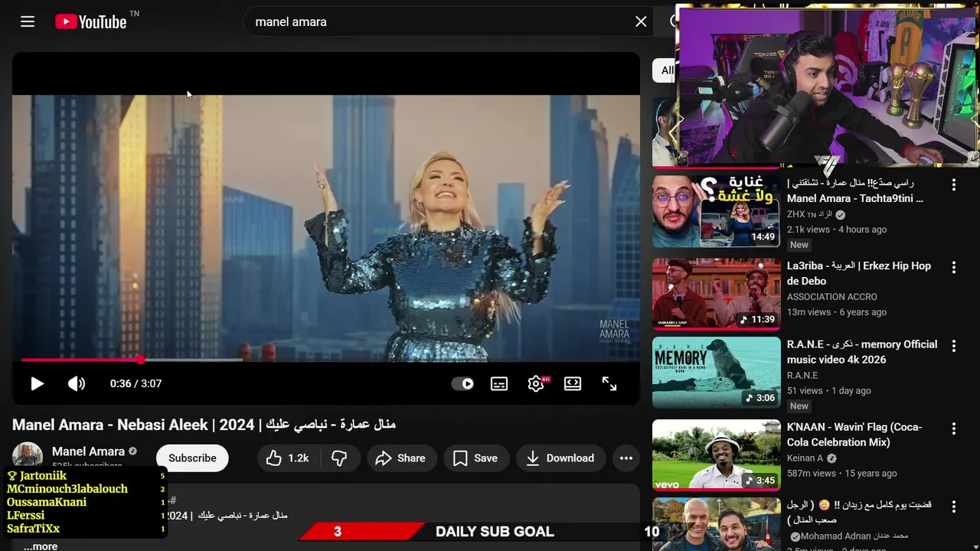Click the 'Keinan A' channel name

coord(805,458)
